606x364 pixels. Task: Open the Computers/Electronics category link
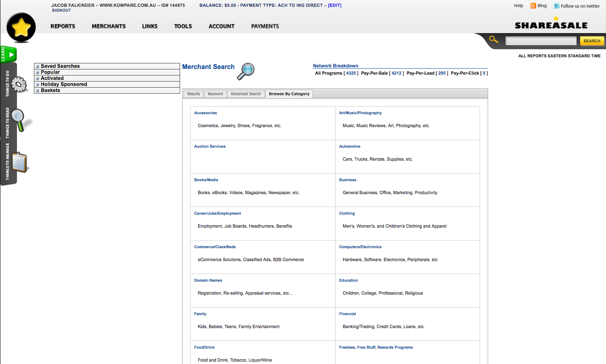[x=360, y=247]
